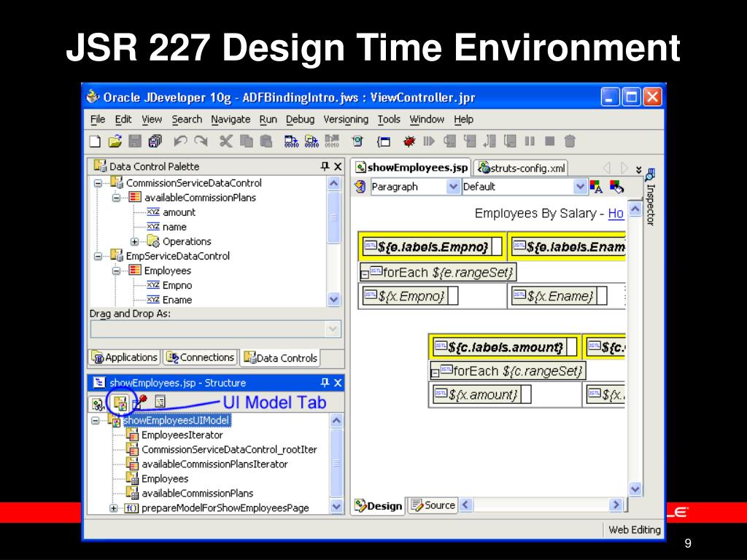The height and width of the screenshot is (560, 747).
Task: Switch to the Connections tab
Action: (x=201, y=357)
